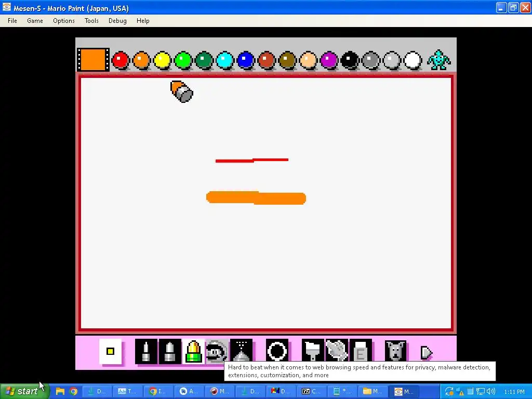This screenshot has width=532, height=399.
Task: Pick the reddish-brown color ball
Action: coord(267,60)
